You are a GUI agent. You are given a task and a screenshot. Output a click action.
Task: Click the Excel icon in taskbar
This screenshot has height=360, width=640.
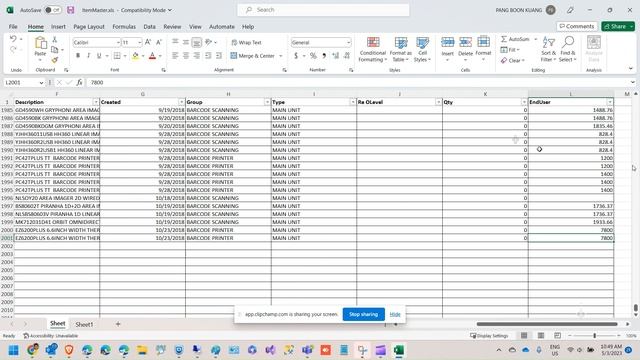click(x=398, y=350)
